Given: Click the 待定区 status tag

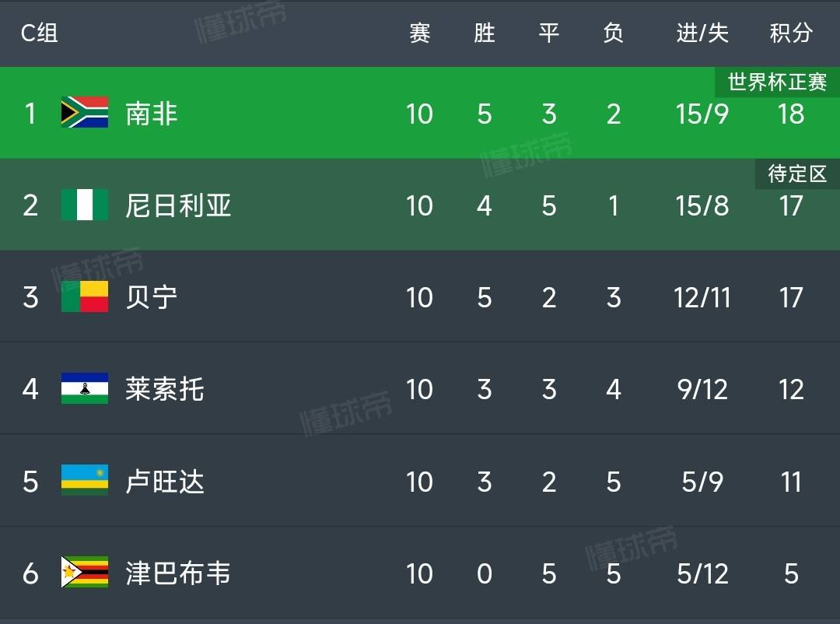Looking at the screenshot, I should [797, 174].
